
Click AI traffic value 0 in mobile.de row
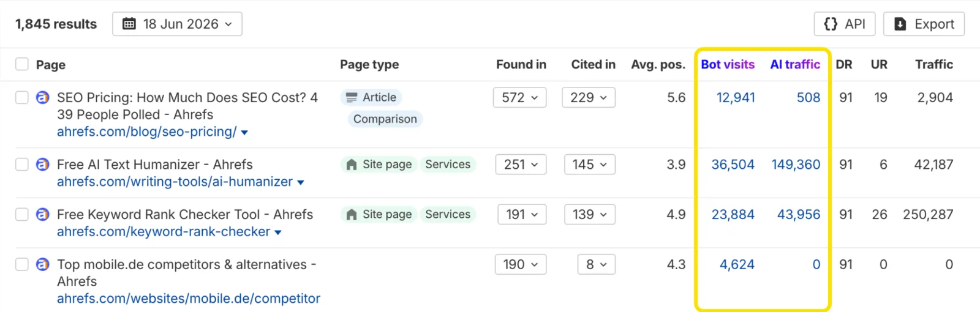(x=816, y=264)
